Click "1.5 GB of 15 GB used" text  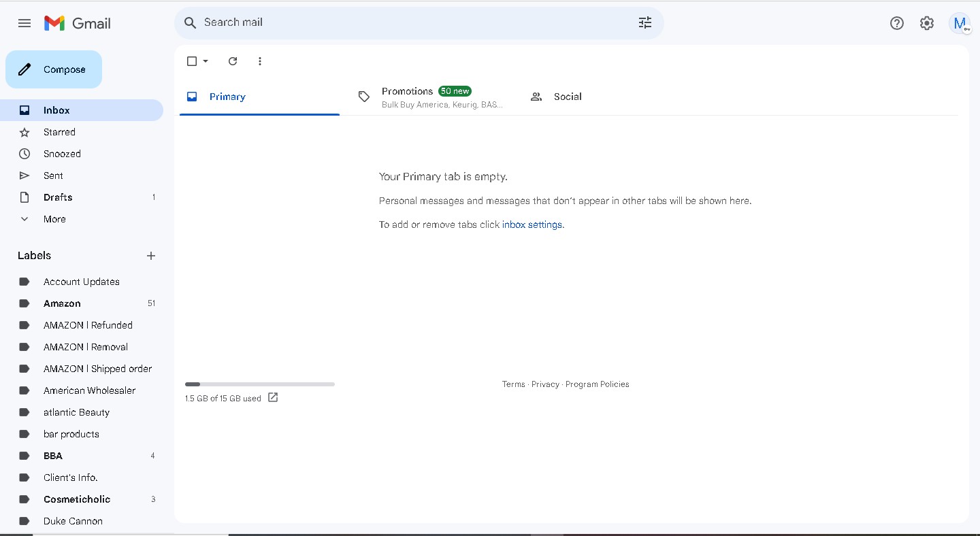click(x=223, y=399)
